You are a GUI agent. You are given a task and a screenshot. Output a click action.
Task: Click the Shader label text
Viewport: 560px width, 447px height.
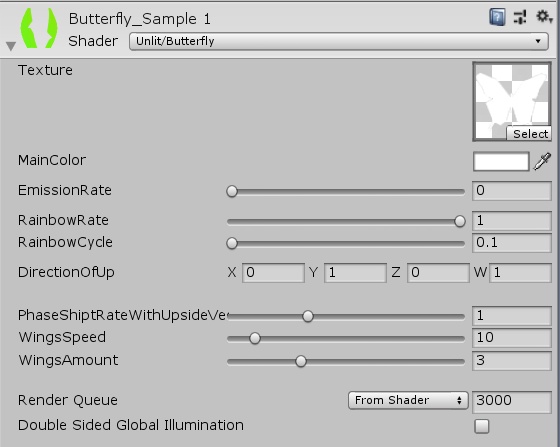93,41
